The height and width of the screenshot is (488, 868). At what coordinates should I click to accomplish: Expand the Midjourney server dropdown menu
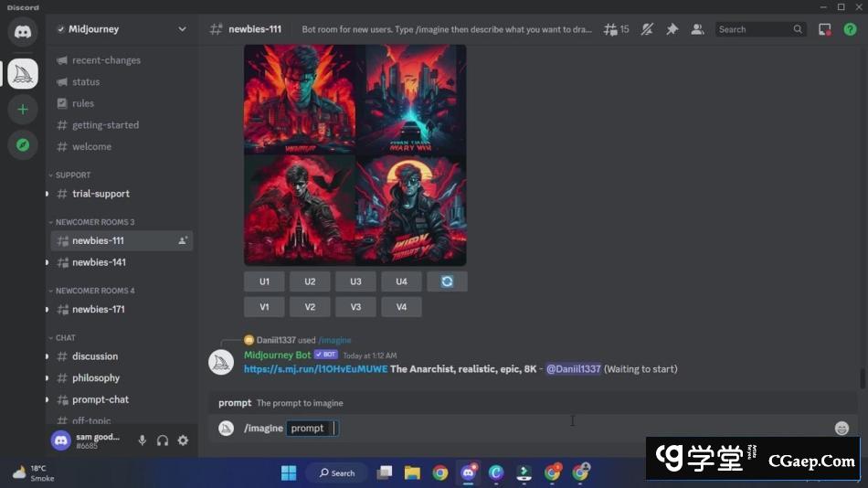pos(182,29)
